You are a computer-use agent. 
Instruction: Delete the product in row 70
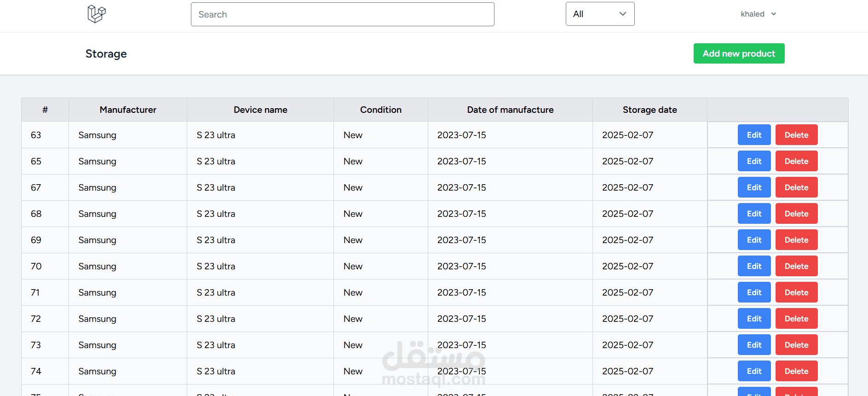(796, 266)
